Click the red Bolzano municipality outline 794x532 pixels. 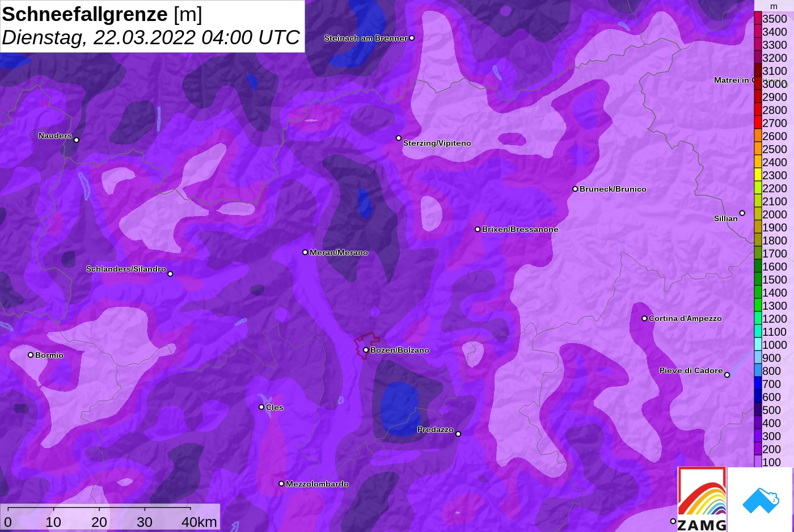(366, 346)
